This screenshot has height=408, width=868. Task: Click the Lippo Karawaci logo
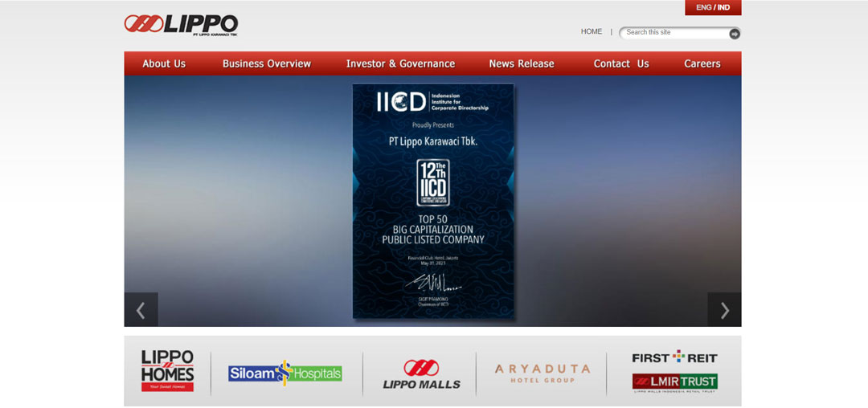pyautogui.click(x=181, y=25)
